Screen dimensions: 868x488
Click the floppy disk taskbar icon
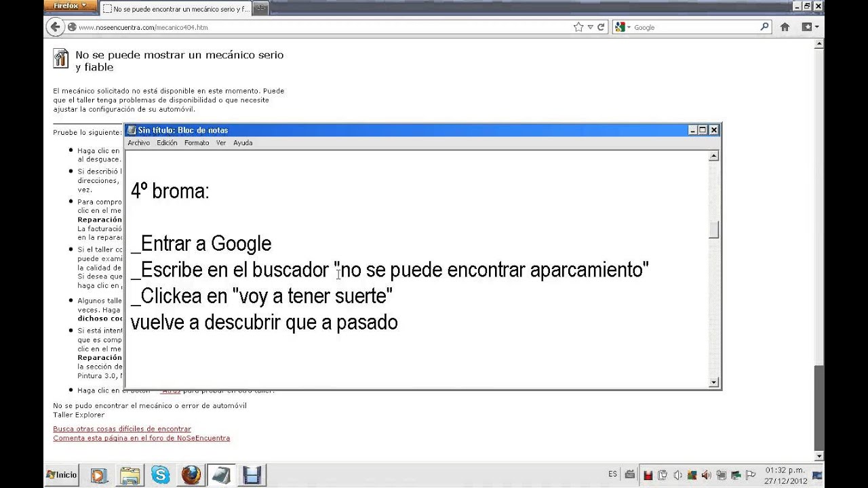tap(252, 475)
